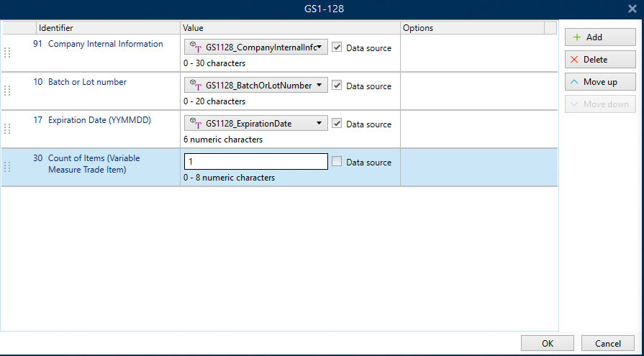Open the GS1128_CompanyInternalInfo dropdown

click(x=319, y=47)
